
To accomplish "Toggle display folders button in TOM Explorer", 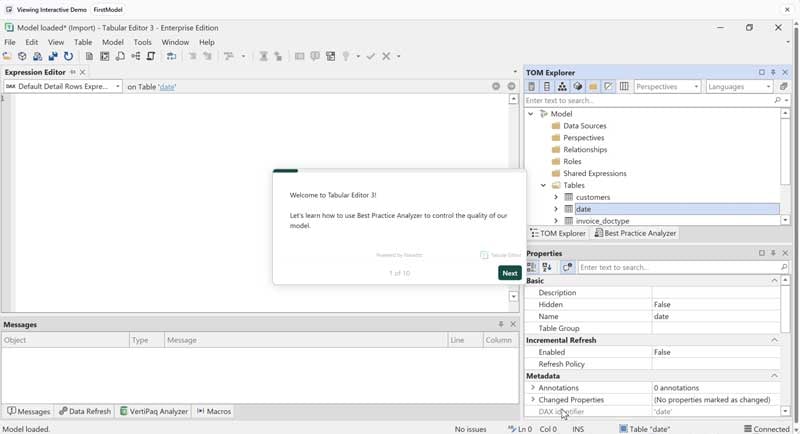I will click(x=593, y=87).
